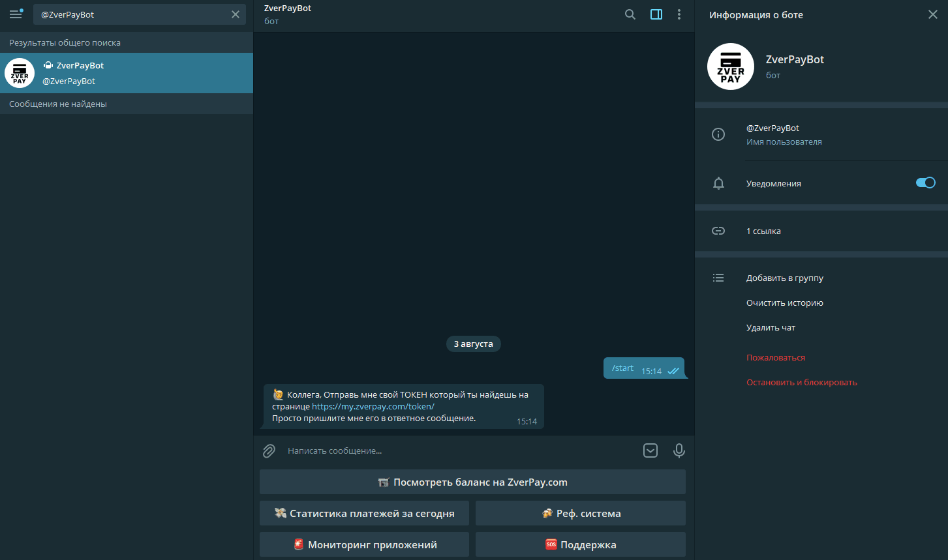Click the info icon beside username
The height and width of the screenshot is (560, 948).
point(718,134)
